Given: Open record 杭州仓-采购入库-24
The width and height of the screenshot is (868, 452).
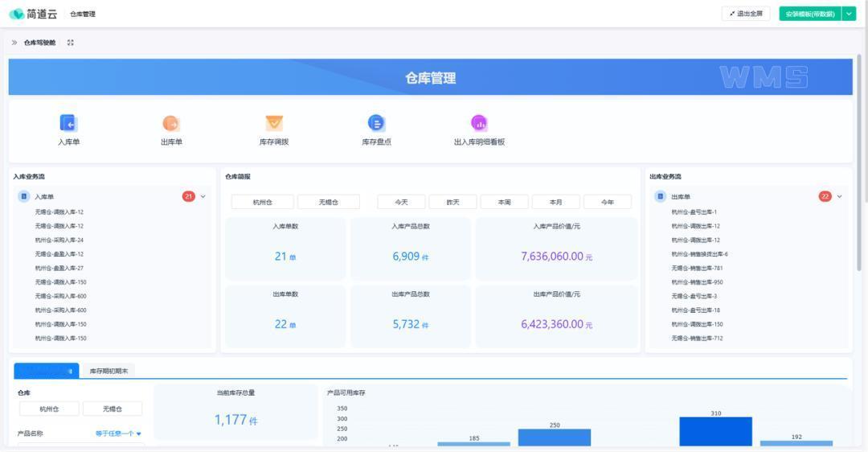Looking at the screenshot, I should tap(59, 240).
